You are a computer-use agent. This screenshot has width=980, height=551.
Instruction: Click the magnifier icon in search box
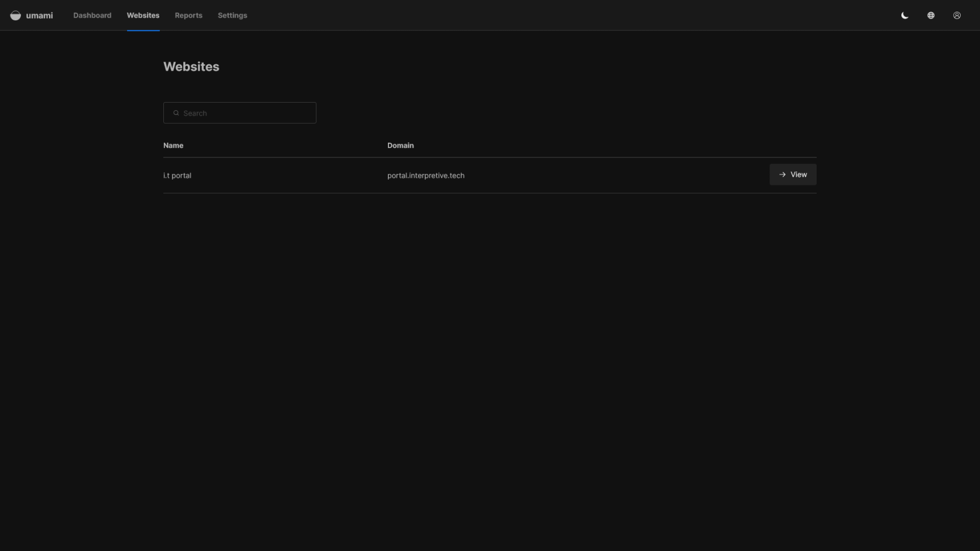pos(176,113)
